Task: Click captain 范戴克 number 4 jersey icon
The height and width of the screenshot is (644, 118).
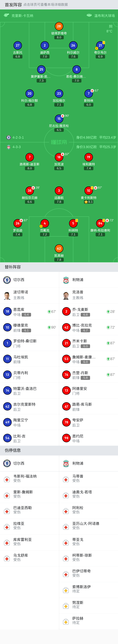Action: coord(45,223)
